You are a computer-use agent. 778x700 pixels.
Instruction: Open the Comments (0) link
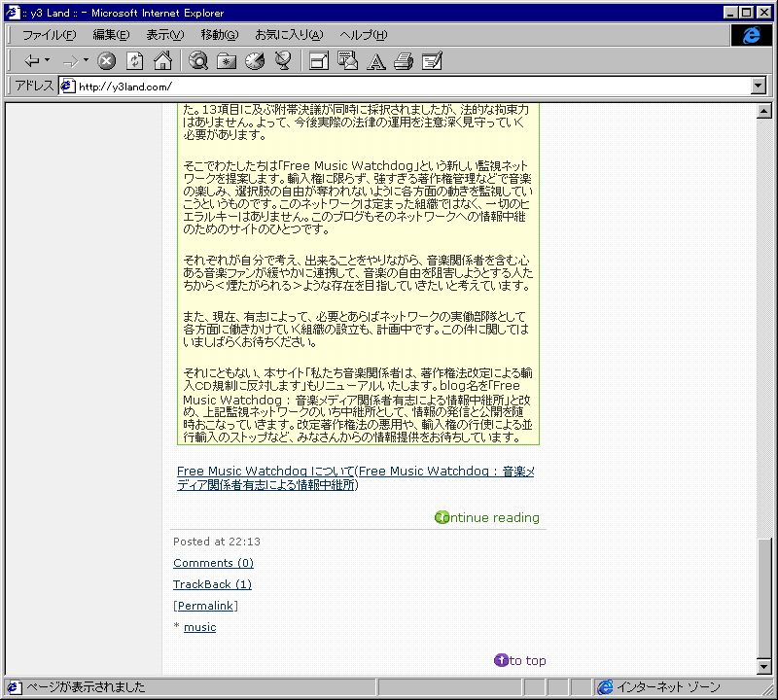[x=213, y=563]
